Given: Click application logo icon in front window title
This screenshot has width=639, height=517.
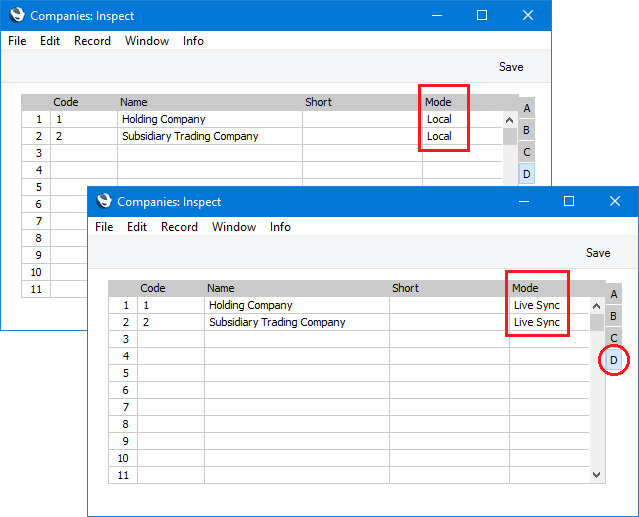Looking at the screenshot, I should click(104, 201).
